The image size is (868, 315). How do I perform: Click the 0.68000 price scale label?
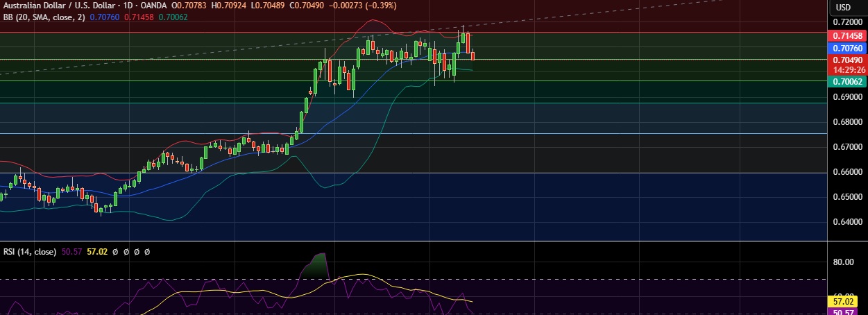(848, 122)
